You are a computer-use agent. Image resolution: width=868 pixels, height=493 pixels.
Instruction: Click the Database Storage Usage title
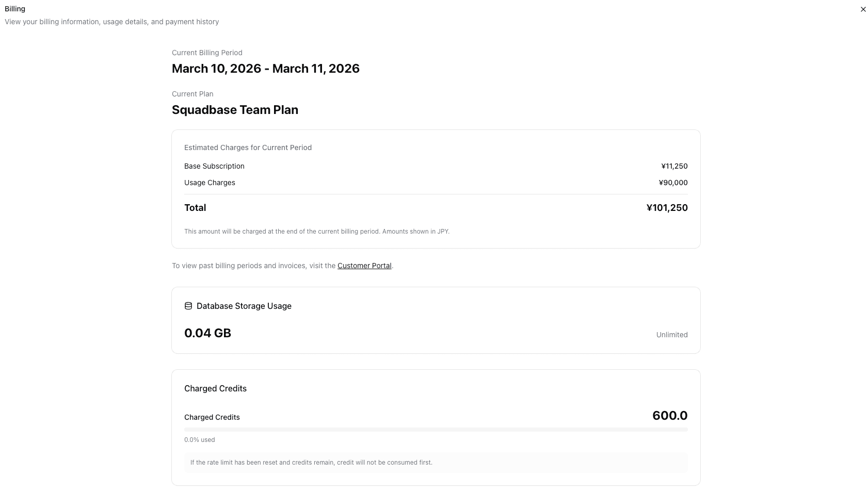[244, 306]
